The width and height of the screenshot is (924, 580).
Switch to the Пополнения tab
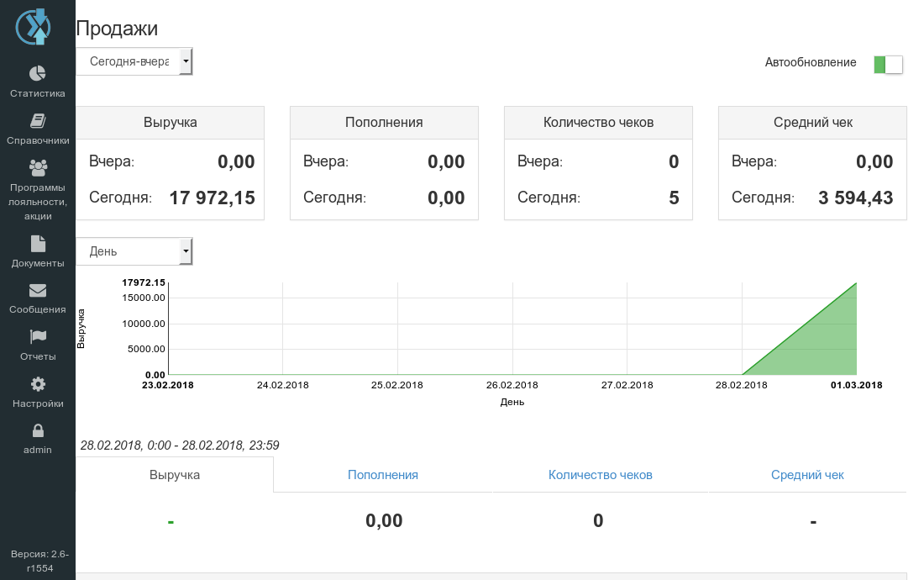tap(383, 474)
